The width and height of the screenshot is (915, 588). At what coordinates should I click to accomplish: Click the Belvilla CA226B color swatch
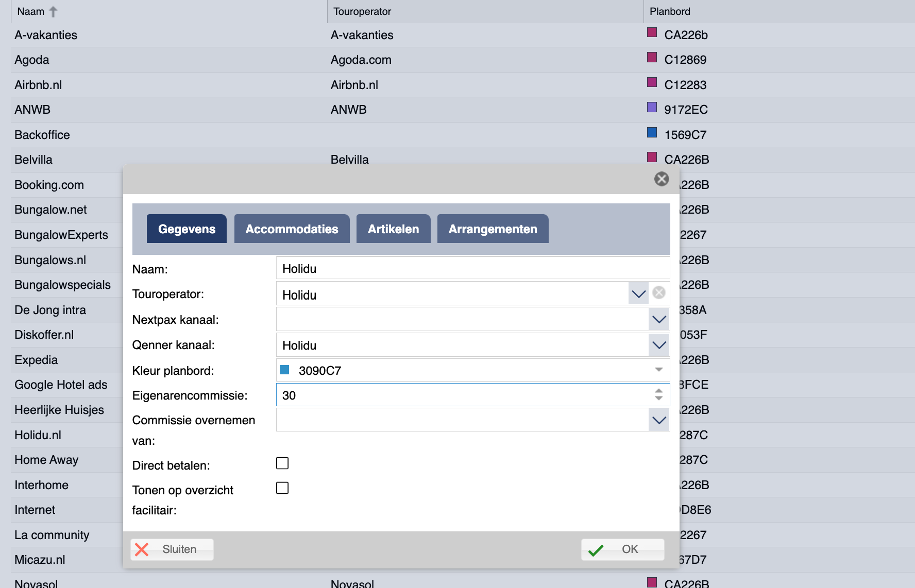pos(652,157)
